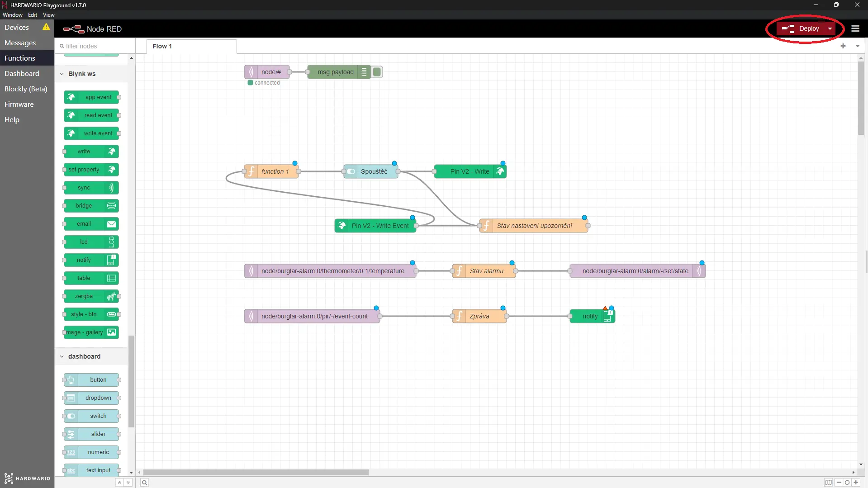This screenshot has width=868, height=488.
Task: Pick the dashboard slider palette node
Action: point(91,434)
